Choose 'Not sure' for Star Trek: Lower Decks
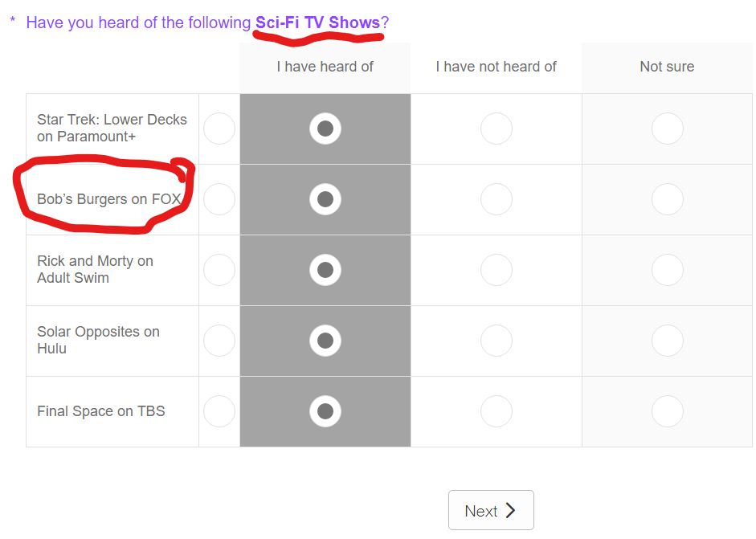 click(x=667, y=129)
